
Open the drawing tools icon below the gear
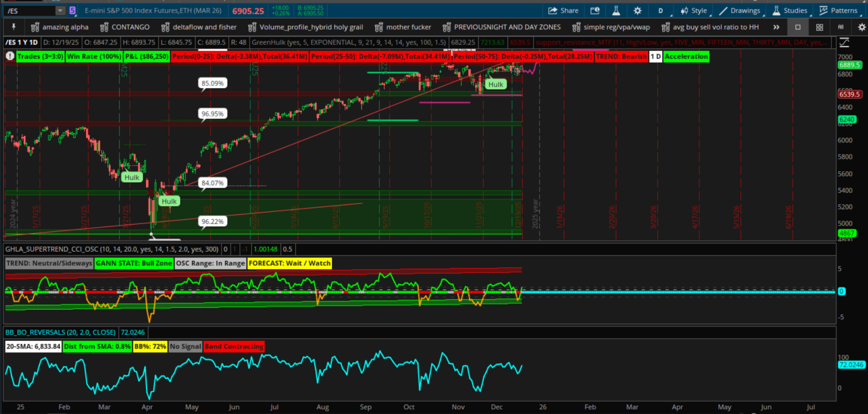[844, 42]
